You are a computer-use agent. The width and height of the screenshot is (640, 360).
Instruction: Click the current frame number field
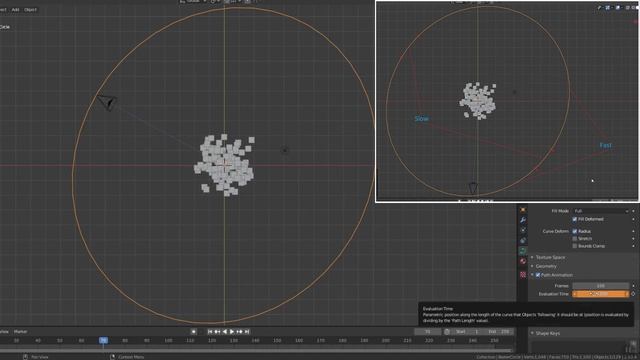[x=427, y=332]
